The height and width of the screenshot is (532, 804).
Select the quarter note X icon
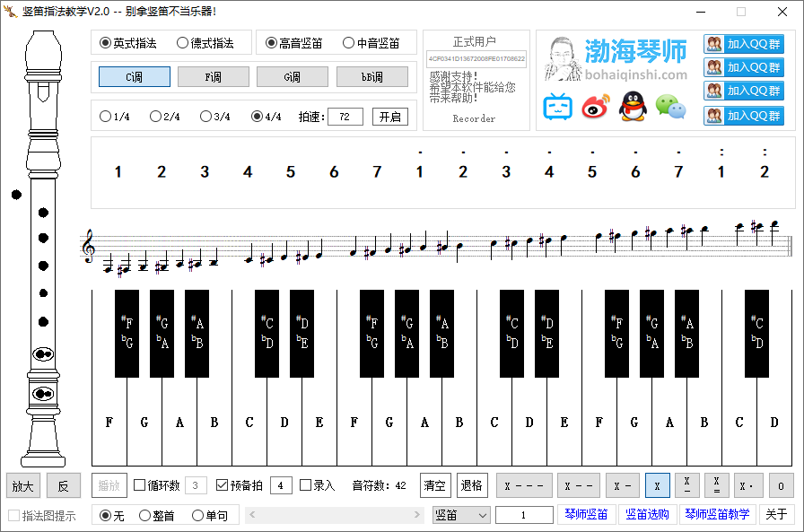click(x=658, y=484)
